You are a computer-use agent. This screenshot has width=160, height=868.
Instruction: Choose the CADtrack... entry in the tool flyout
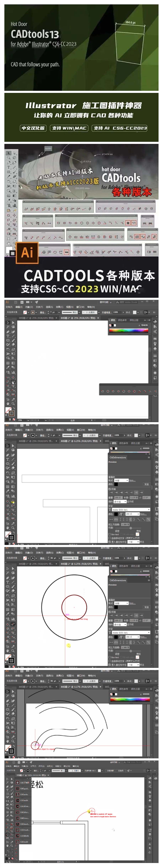click(23, 830)
